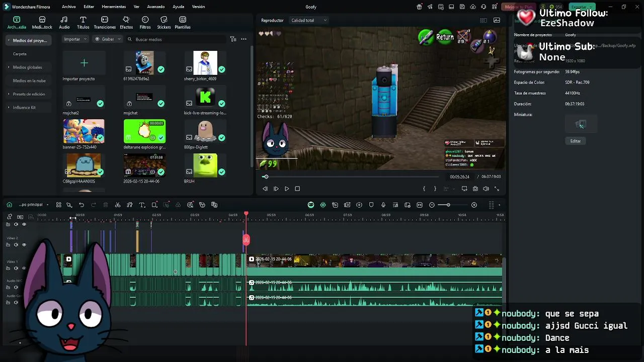Screen dimensions: 644x362
Task: Mute the Video 1 track
Action: (x=16, y=268)
